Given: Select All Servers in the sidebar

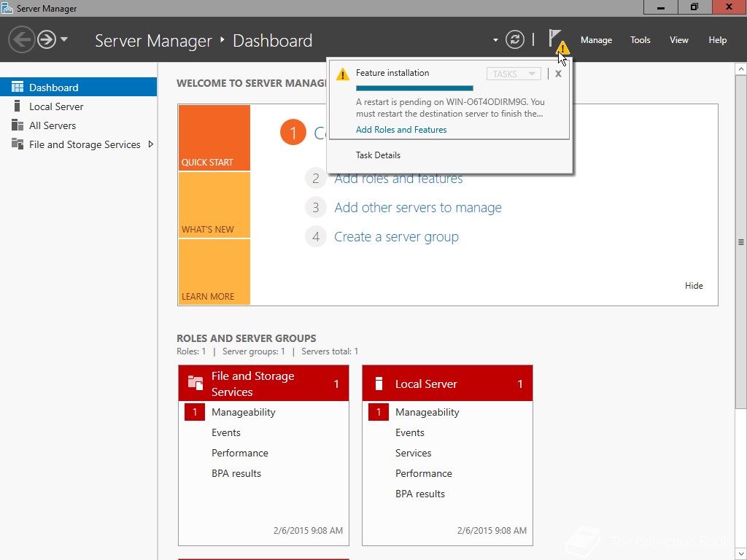Looking at the screenshot, I should click(78, 125).
